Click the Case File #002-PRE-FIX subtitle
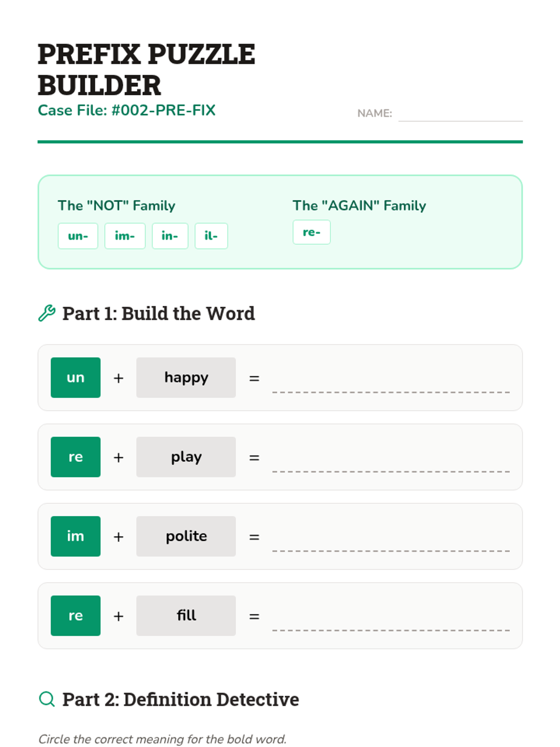The width and height of the screenshot is (560, 747). point(126,110)
